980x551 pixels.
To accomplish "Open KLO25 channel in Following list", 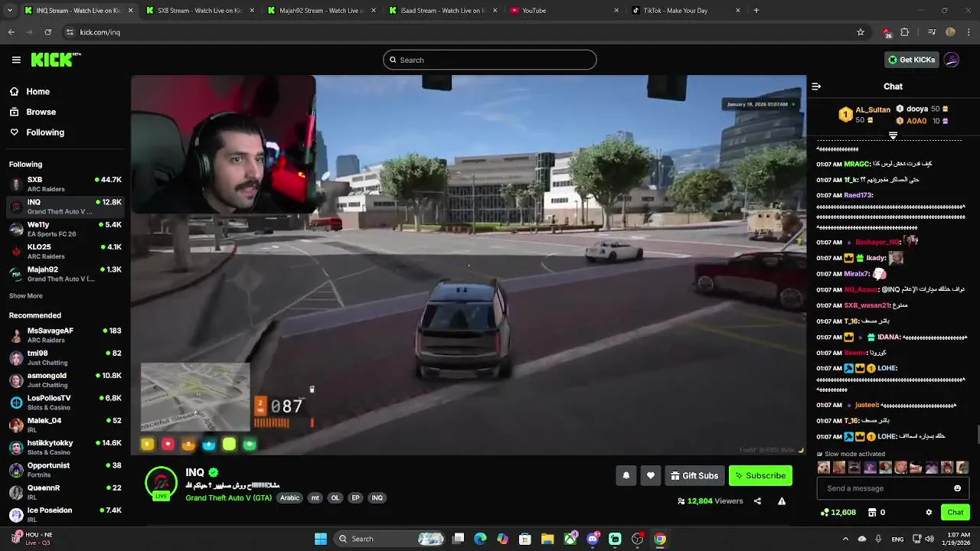I will coord(65,251).
